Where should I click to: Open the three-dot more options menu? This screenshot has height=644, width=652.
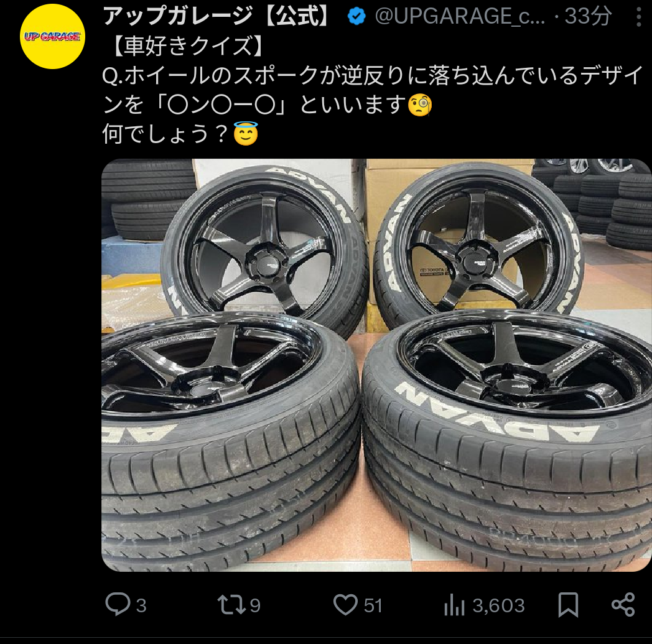[639, 17]
